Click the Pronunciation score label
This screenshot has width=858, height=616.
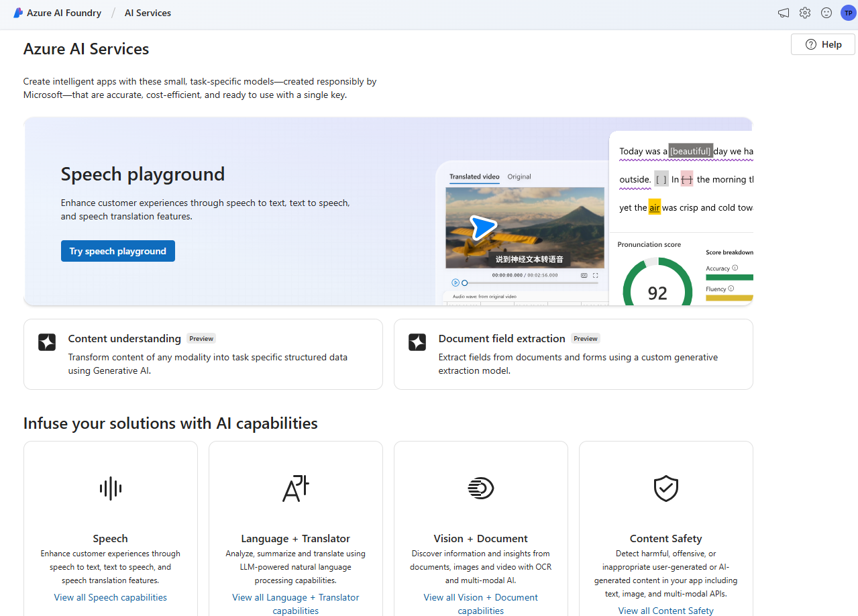point(649,244)
